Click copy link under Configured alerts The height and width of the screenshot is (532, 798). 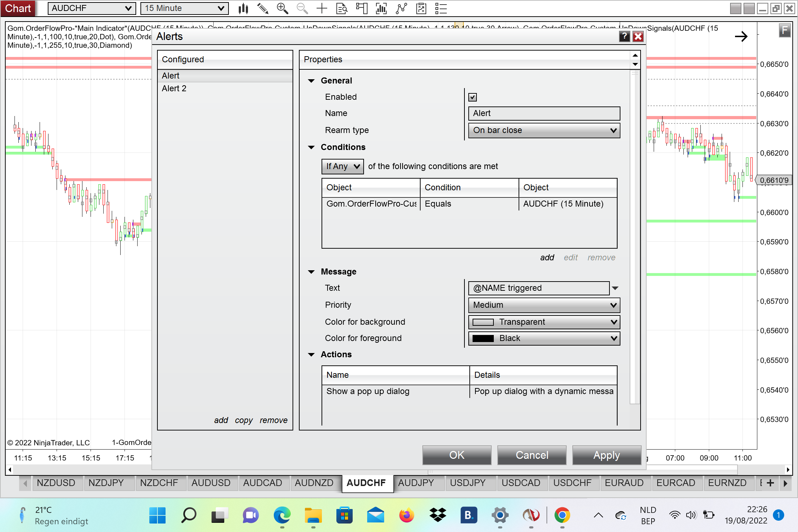(x=244, y=420)
